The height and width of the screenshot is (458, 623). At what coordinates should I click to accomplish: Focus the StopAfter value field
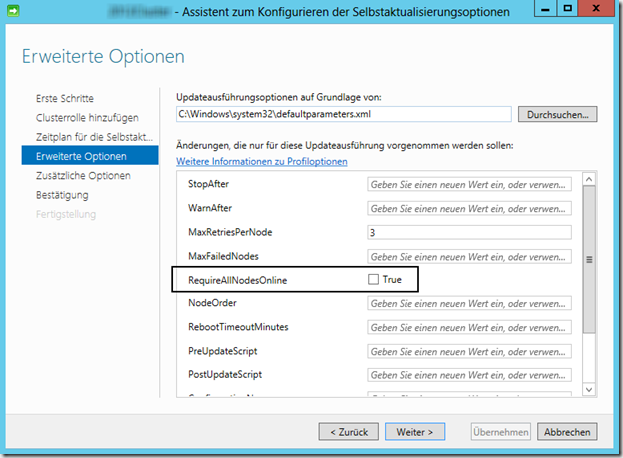click(469, 184)
